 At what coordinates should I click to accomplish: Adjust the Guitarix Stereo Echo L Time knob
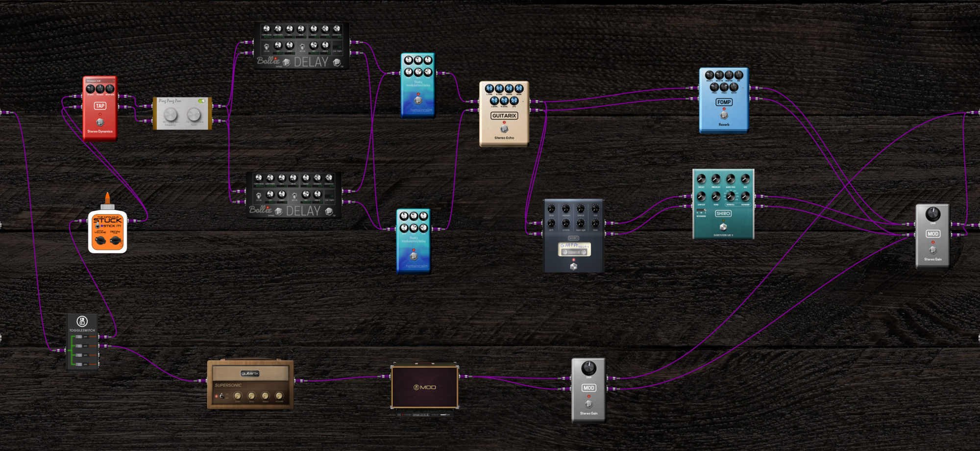[489, 88]
